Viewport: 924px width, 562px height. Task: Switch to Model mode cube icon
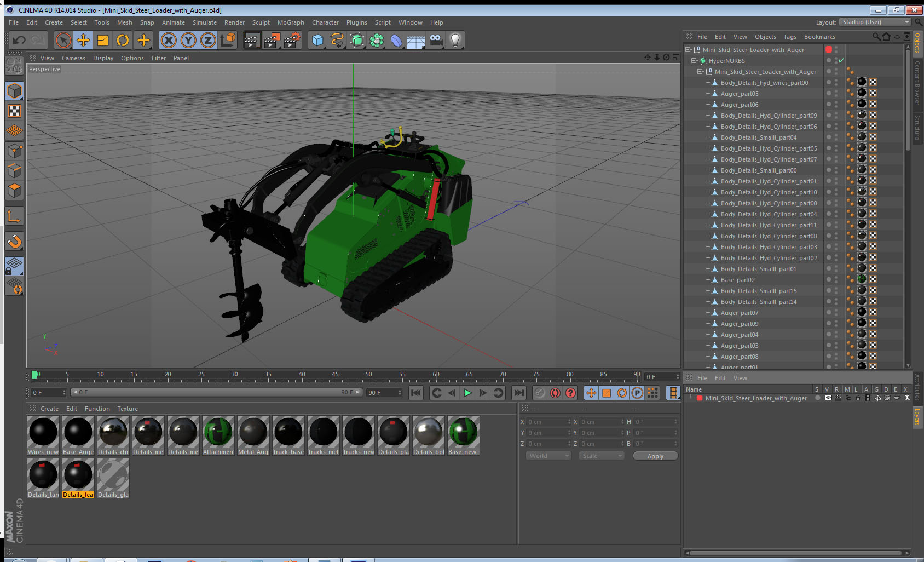pyautogui.click(x=15, y=91)
